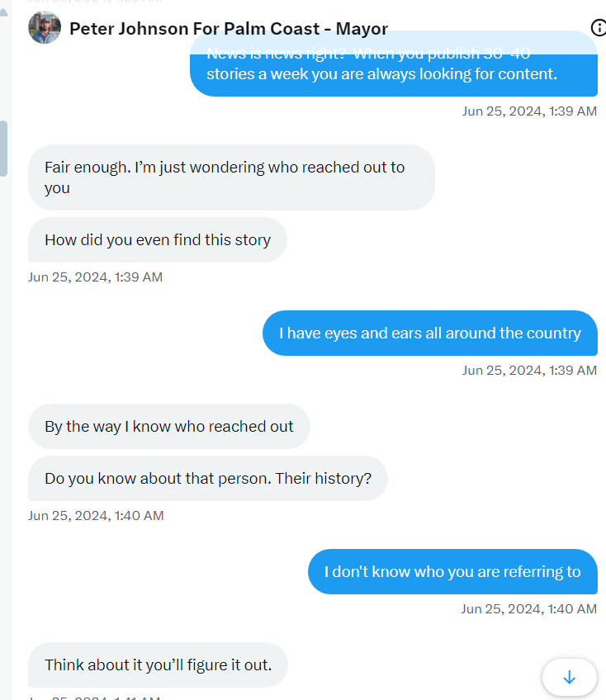
Task: Open the 'Peter Johnson For Palm Coast - Mayor' profile title
Action: 229,28
